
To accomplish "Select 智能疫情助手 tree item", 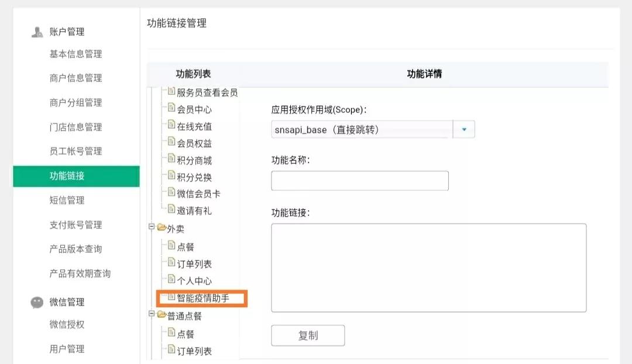I will click(203, 298).
